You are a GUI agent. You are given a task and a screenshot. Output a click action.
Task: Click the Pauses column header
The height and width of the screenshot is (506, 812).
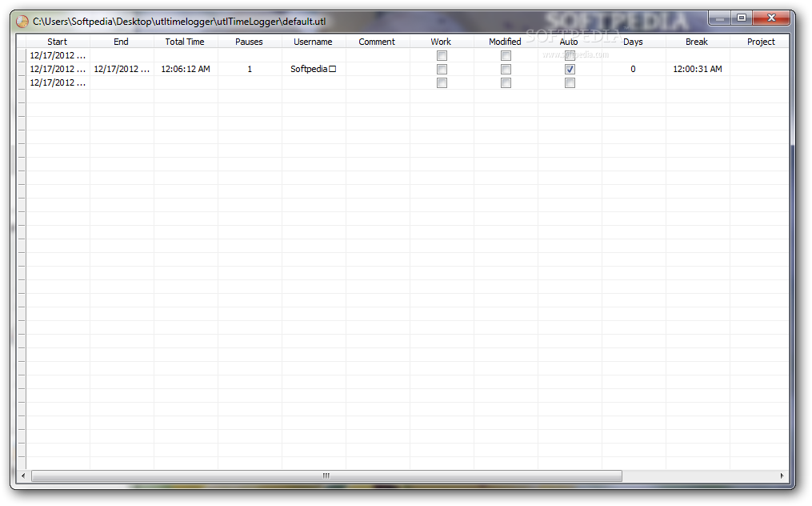tap(249, 42)
